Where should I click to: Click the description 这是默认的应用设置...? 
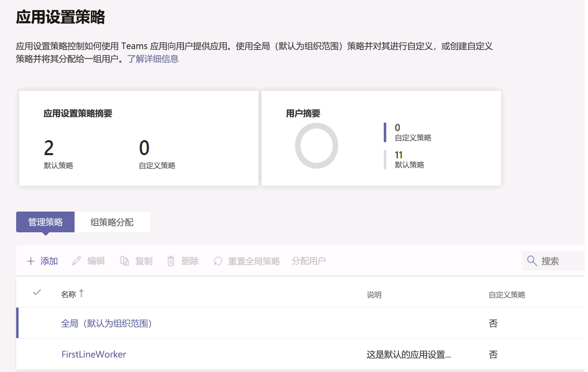point(409,354)
